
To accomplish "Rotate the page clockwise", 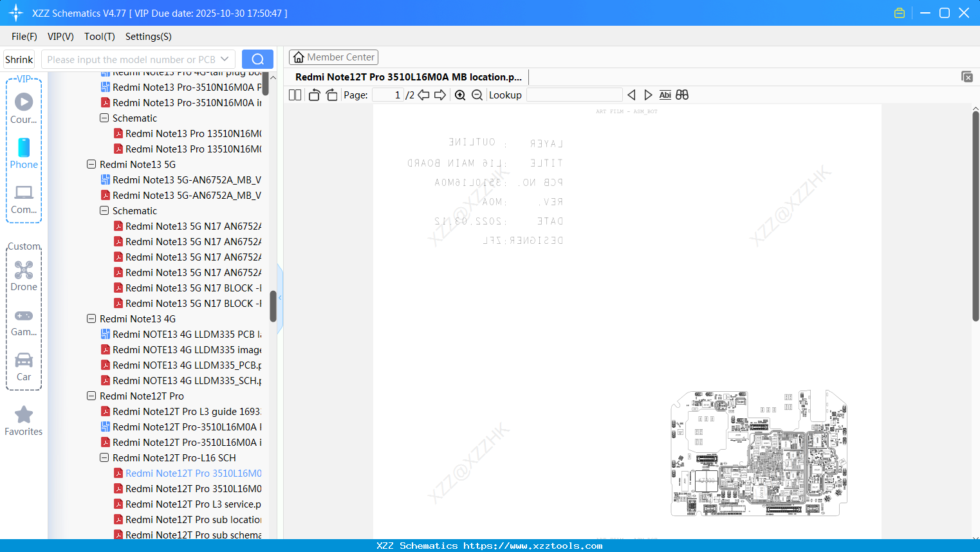I will [x=331, y=95].
